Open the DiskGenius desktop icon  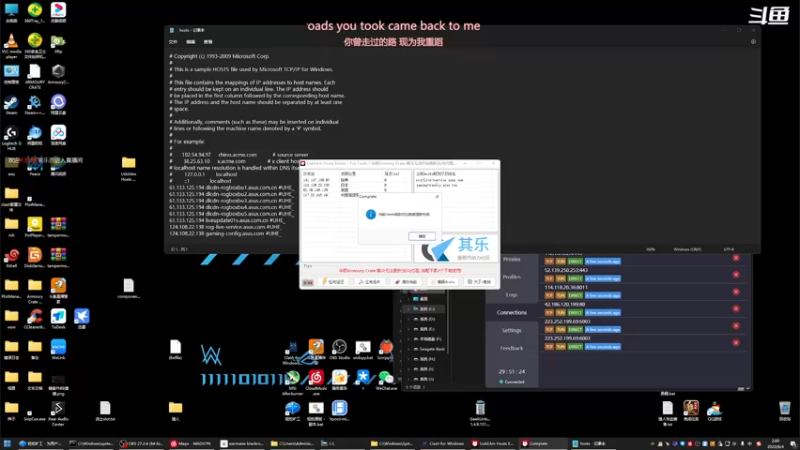click(35, 258)
